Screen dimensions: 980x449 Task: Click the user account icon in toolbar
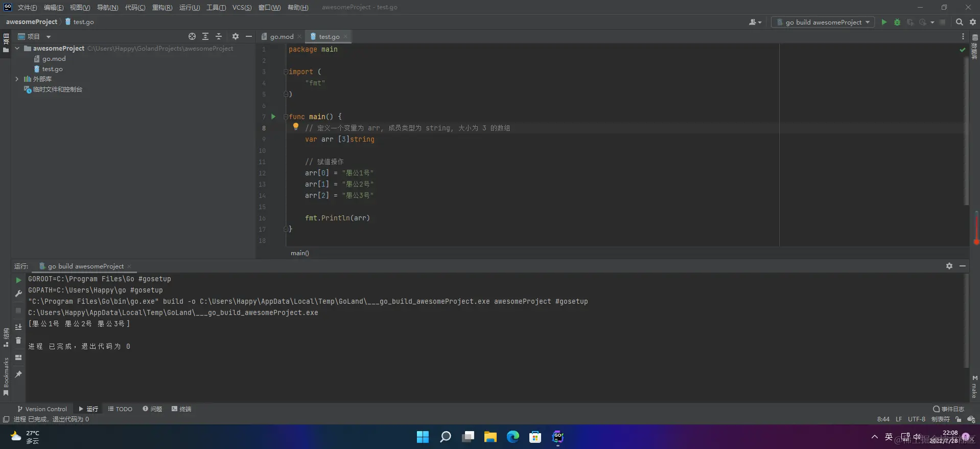coord(752,22)
